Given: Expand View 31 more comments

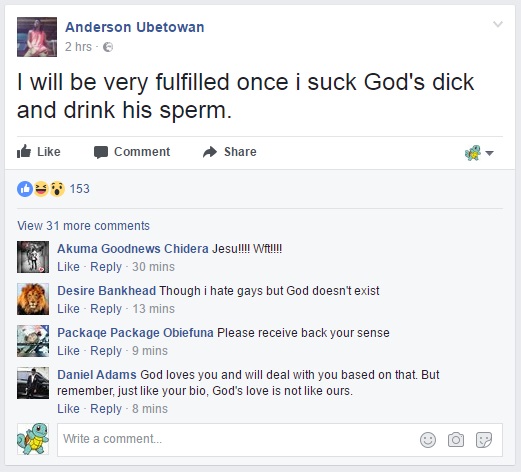Looking at the screenshot, I should (x=83, y=226).
